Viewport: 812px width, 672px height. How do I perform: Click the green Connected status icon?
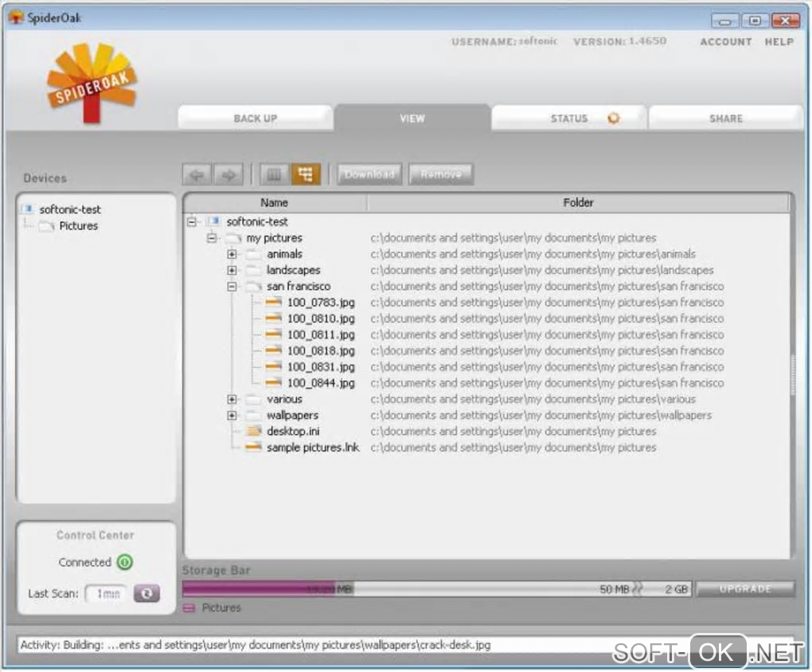(125, 562)
